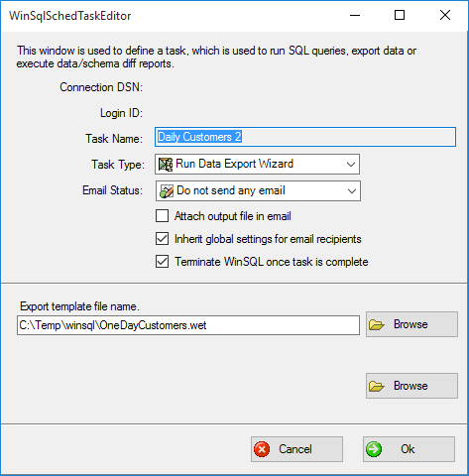The height and width of the screenshot is (476, 469).
Task: Click into the Task Name field
Action: (x=305, y=137)
